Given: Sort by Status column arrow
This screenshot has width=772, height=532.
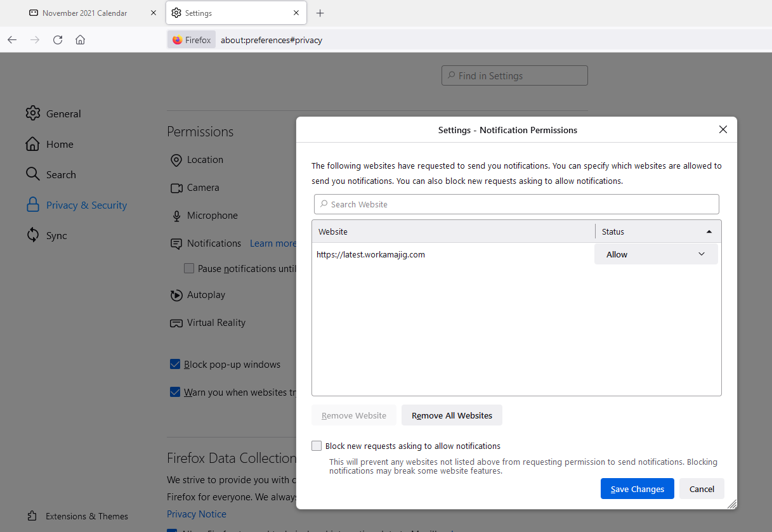Looking at the screenshot, I should pyautogui.click(x=709, y=231).
